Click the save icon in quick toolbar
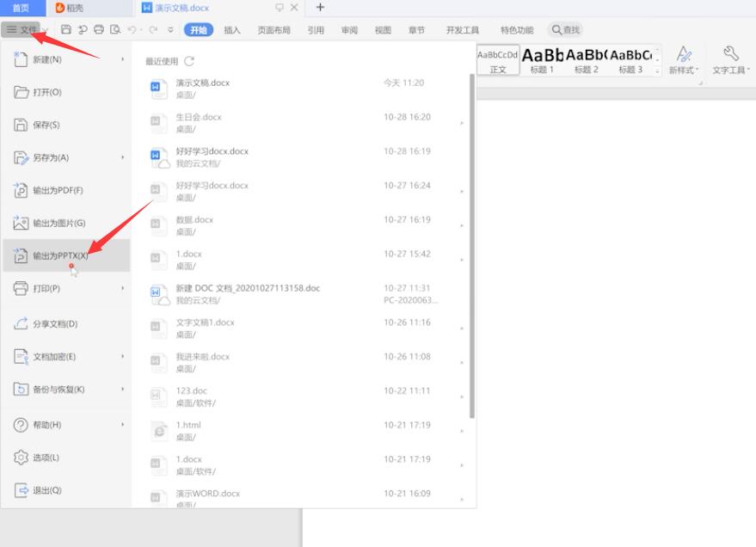This screenshot has width=756, height=547. [x=66, y=30]
